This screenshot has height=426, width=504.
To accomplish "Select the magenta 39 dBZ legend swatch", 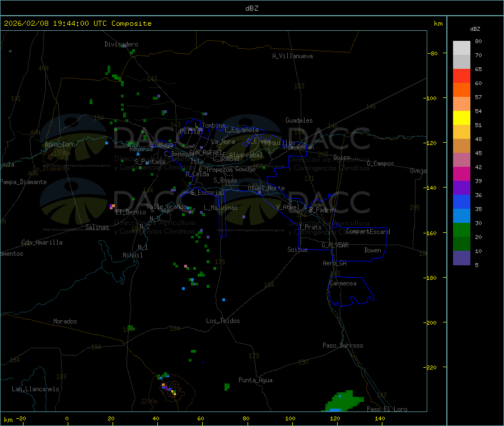I will tap(461, 174).
